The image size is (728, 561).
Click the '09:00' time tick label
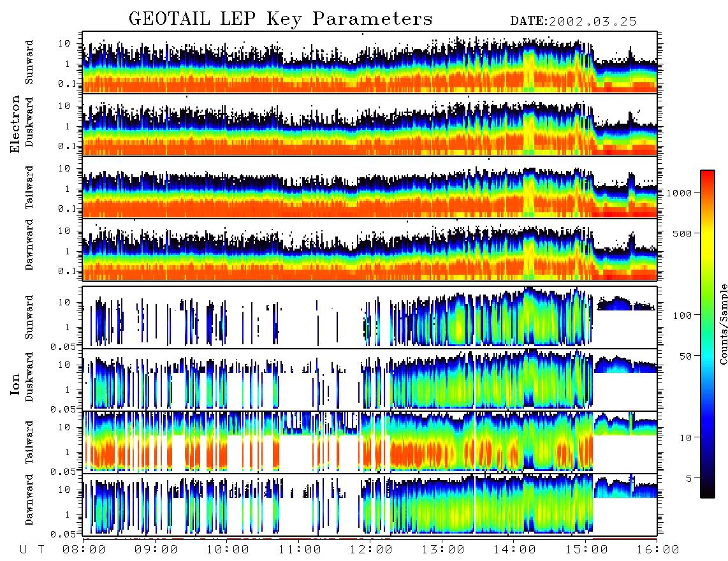pyautogui.click(x=156, y=550)
